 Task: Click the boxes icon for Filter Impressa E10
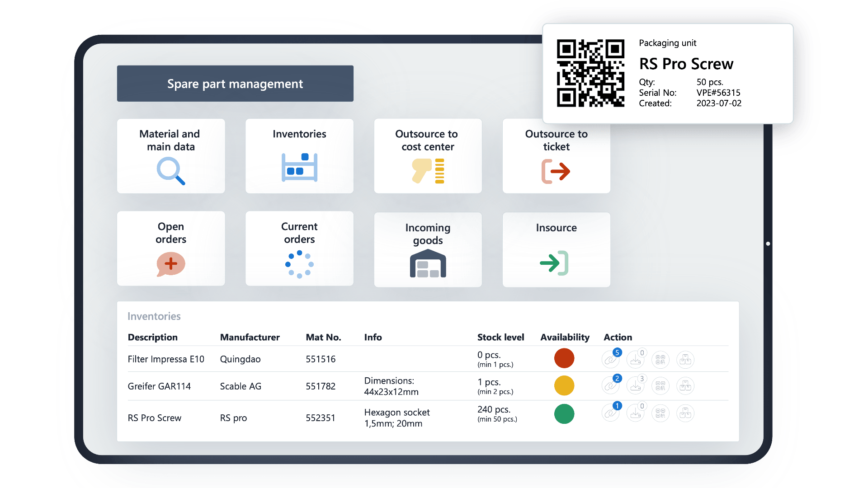tap(685, 360)
